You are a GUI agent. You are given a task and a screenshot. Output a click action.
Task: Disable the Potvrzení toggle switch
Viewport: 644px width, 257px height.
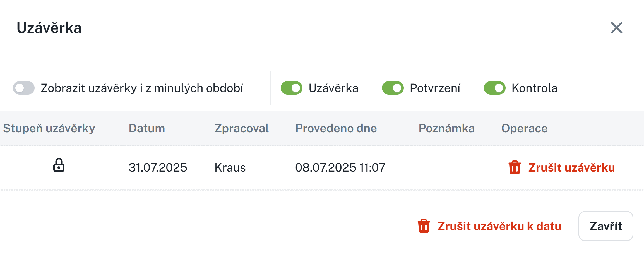click(393, 88)
